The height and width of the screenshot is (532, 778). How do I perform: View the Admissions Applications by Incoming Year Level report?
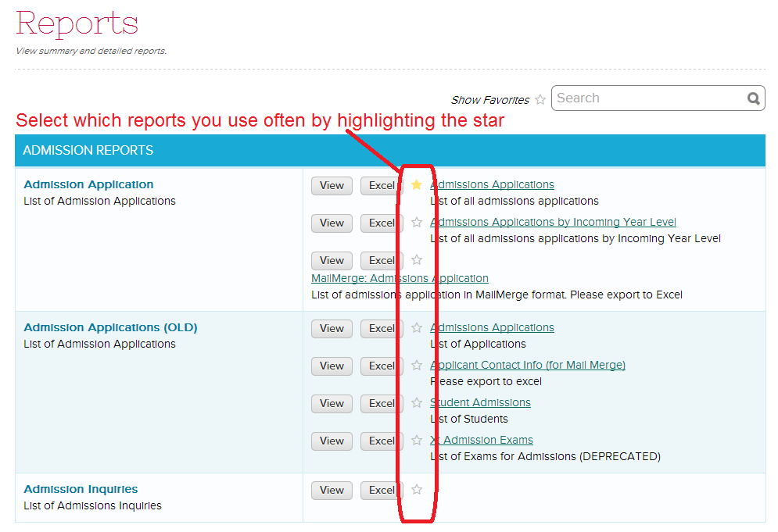(332, 223)
